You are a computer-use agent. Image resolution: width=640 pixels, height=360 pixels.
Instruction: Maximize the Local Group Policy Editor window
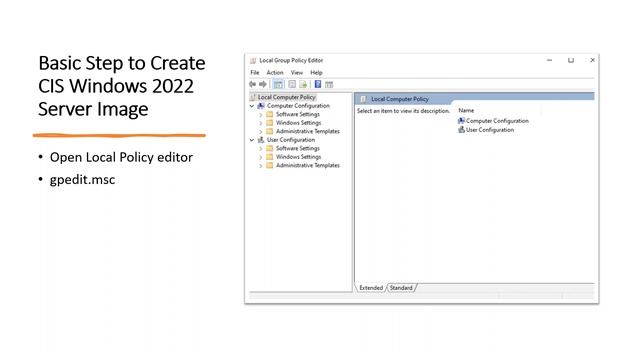[x=571, y=60]
